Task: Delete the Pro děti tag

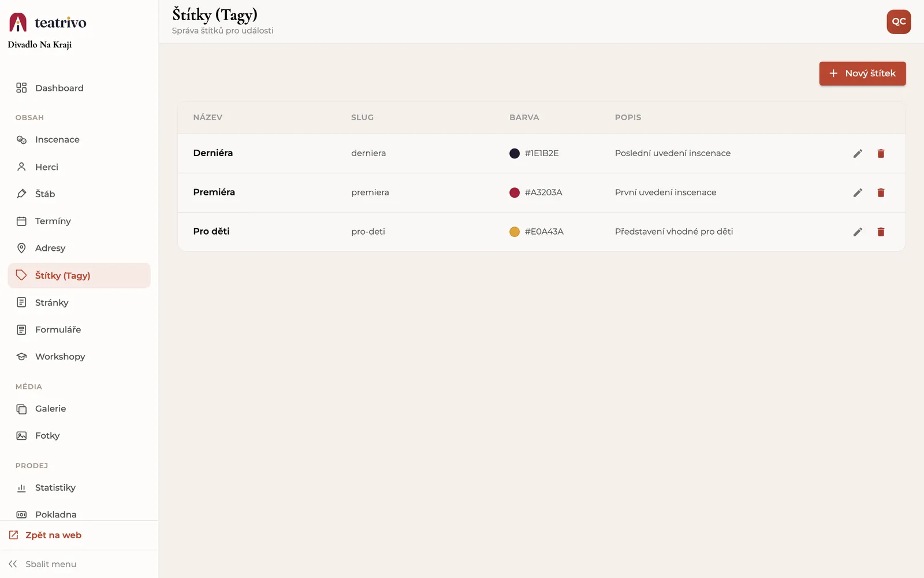Action: point(881,232)
